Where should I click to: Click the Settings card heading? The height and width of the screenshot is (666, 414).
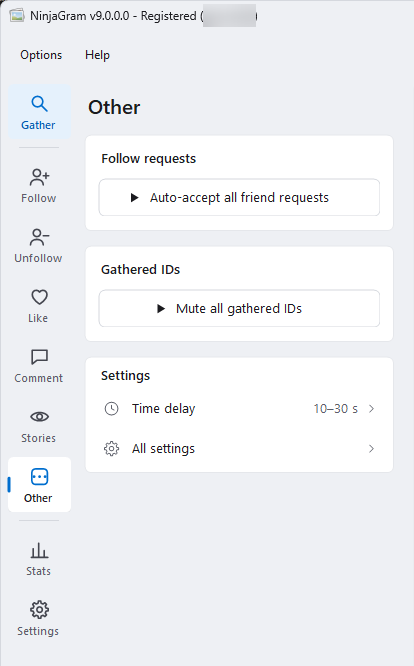(x=125, y=376)
